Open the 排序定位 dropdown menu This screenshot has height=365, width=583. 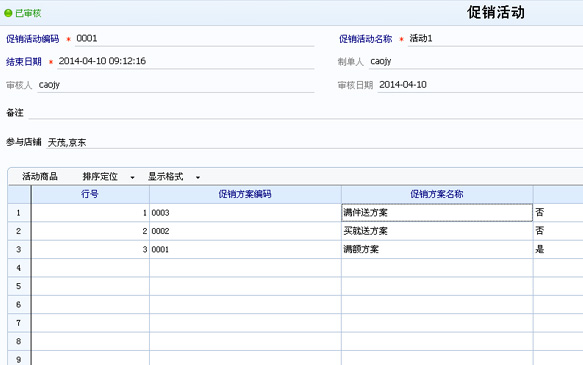click(x=108, y=177)
